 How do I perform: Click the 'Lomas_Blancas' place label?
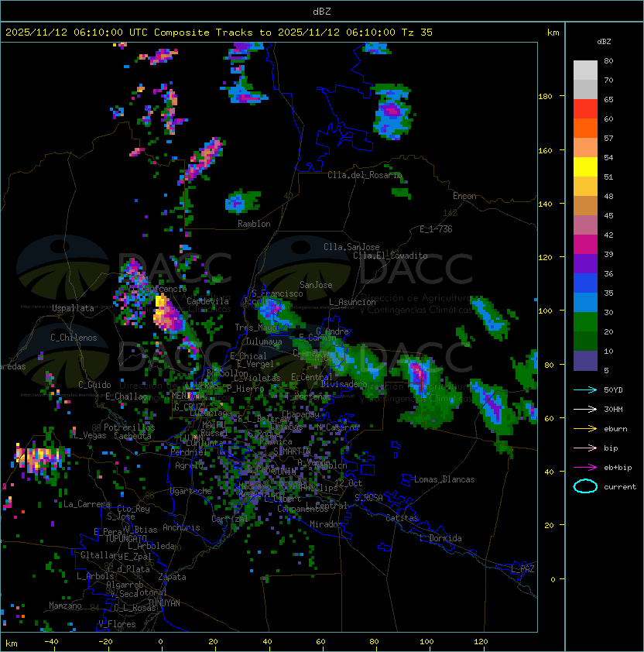[x=444, y=479]
